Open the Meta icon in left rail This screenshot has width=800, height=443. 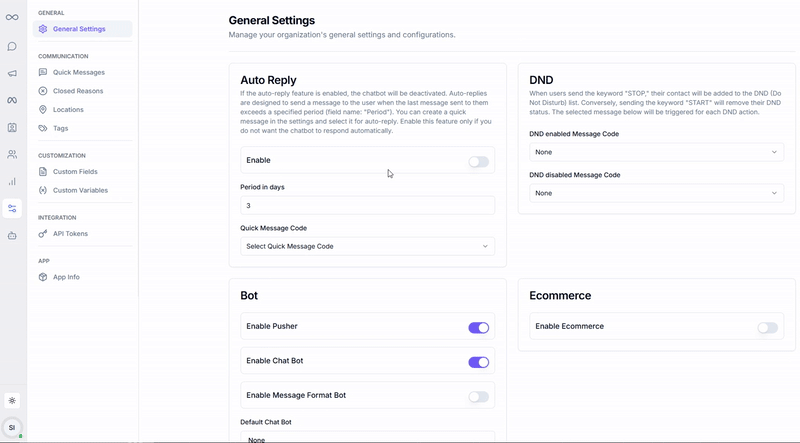point(12,100)
